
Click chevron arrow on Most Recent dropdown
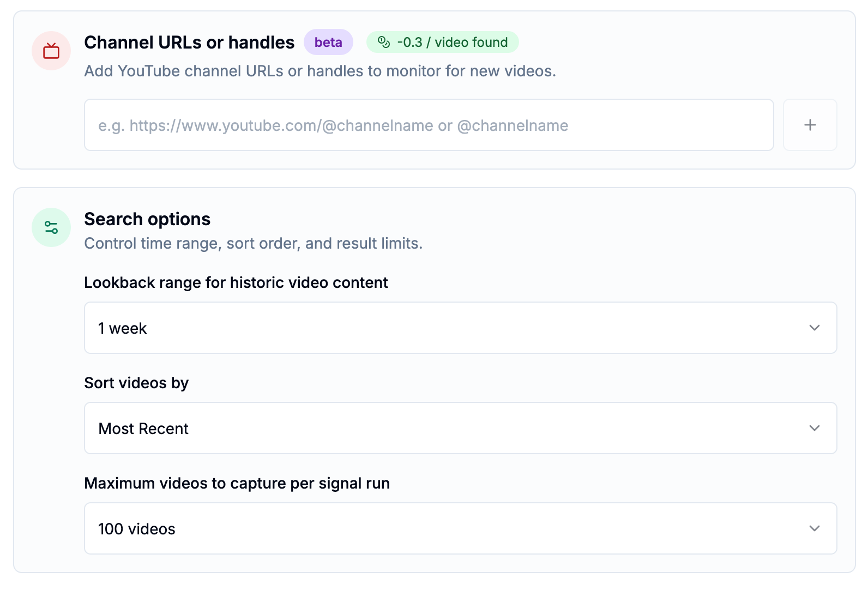click(815, 428)
